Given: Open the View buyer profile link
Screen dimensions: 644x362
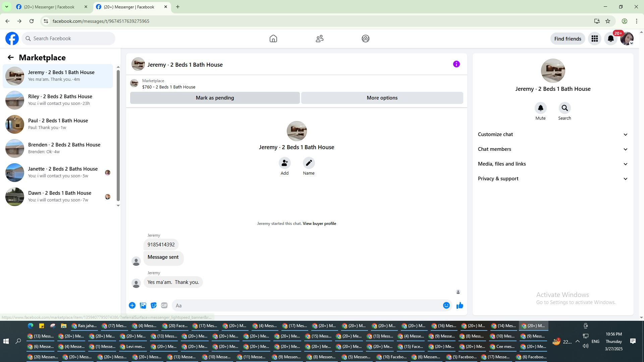Looking at the screenshot, I should coord(319,224).
